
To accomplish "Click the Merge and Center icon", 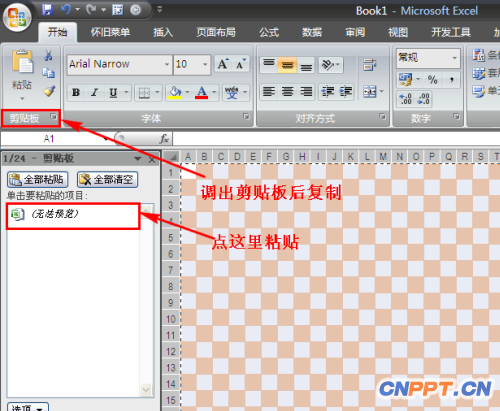I will point(370,91).
